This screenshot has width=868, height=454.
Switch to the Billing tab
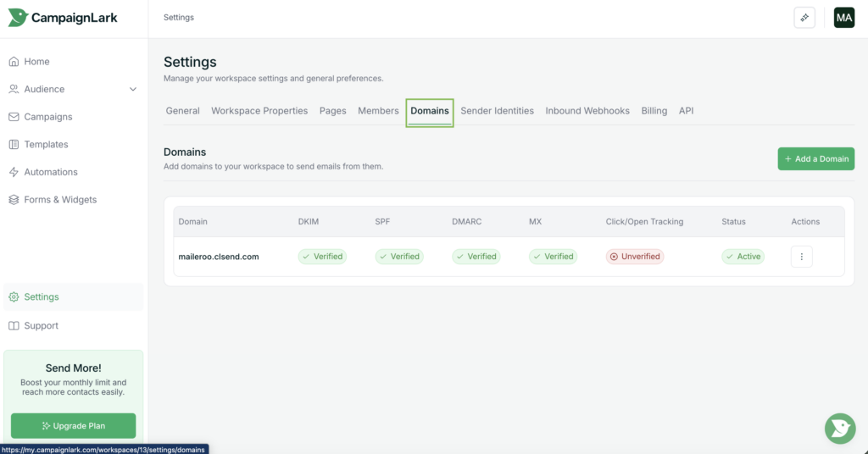[x=654, y=111]
